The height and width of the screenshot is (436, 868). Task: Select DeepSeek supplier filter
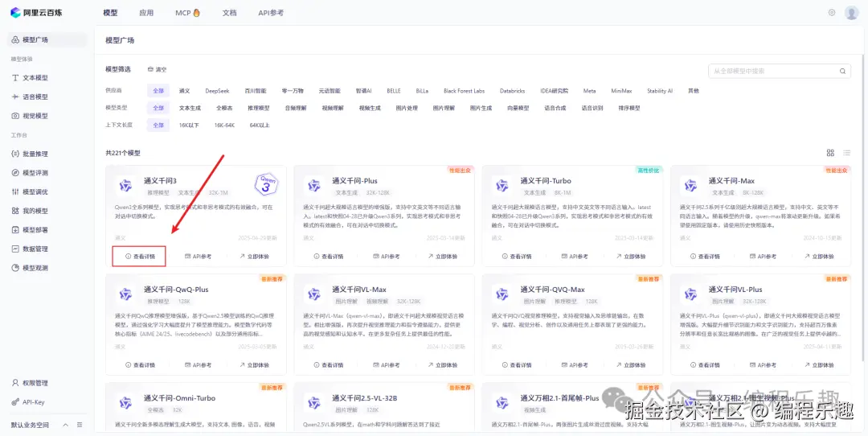point(217,91)
